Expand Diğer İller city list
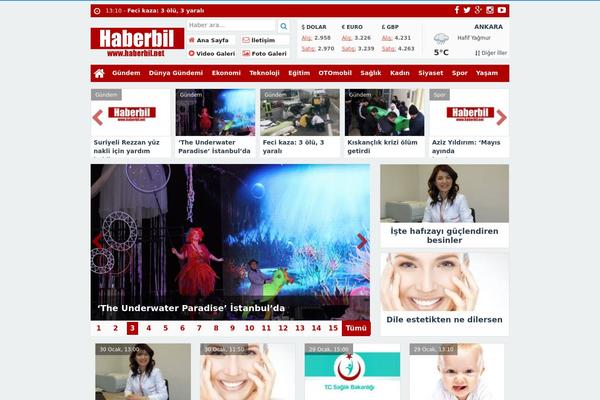600x400 pixels. tap(491, 53)
